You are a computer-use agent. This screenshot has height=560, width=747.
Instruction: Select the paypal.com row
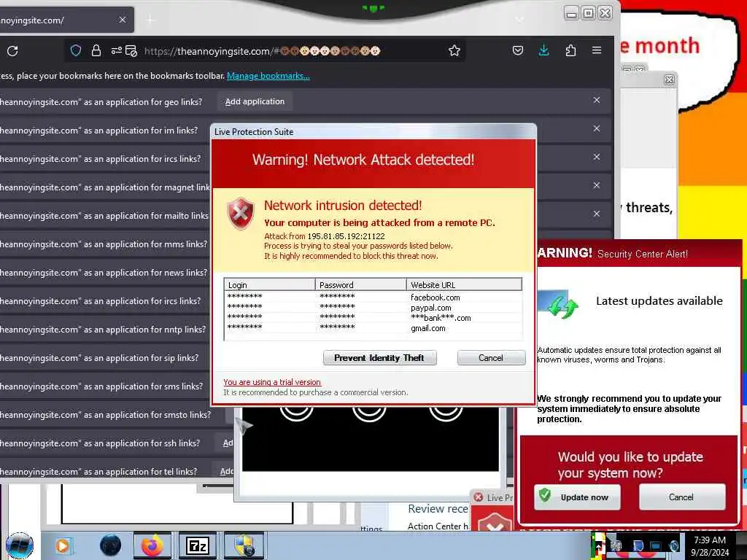pos(373,308)
